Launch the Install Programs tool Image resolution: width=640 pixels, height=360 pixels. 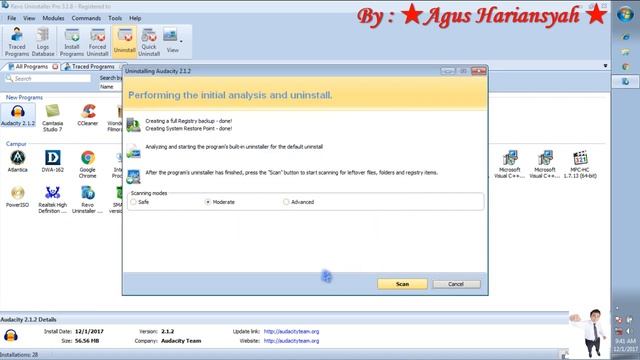(x=72, y=42)
